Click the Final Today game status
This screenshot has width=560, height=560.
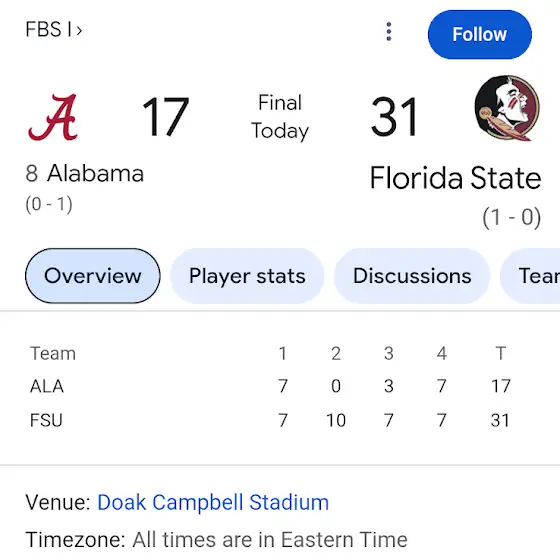pyautogui.click(x=280, y=117)
